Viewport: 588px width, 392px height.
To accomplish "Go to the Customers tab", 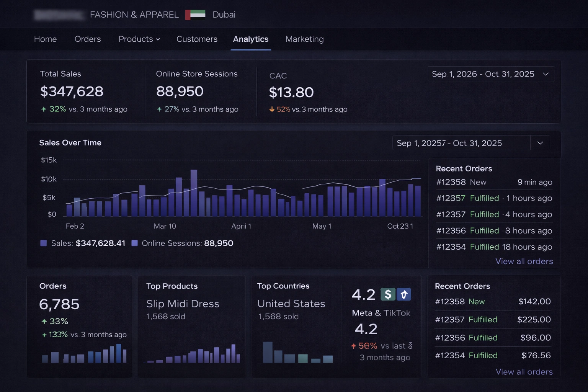I will pyautogui.click(x=197, y=39).
